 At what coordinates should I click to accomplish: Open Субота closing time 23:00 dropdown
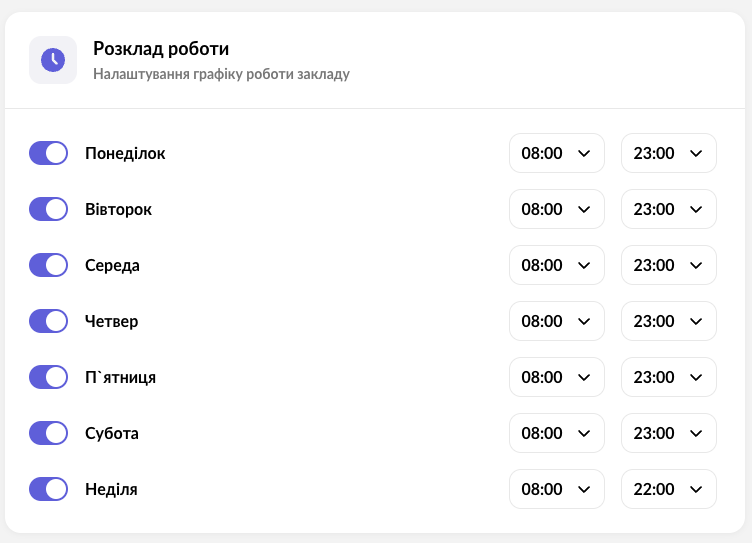pos(668,434)
